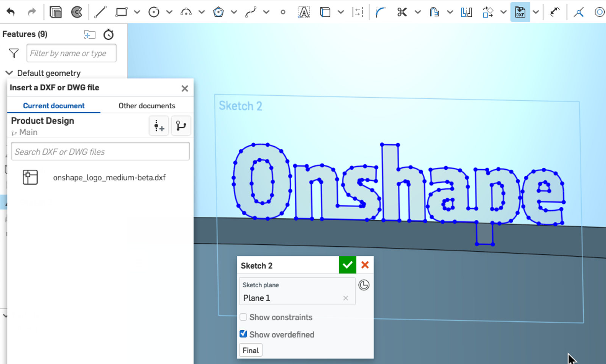Enable Show constraints in Sketch 2 dialog
The image size is (606, 364).
point(243,317)
